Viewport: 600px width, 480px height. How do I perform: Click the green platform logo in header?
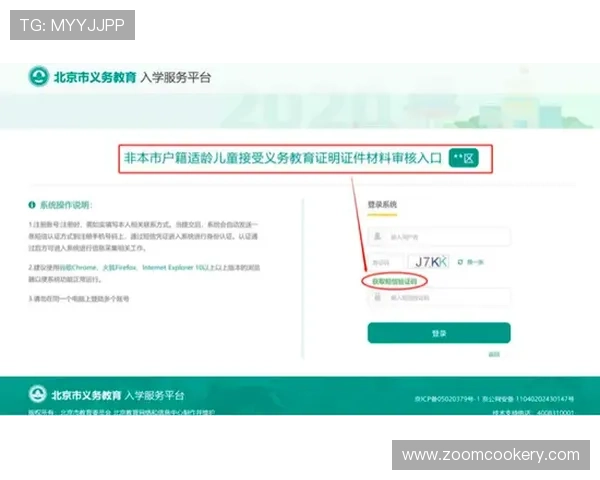coord(39,76)
